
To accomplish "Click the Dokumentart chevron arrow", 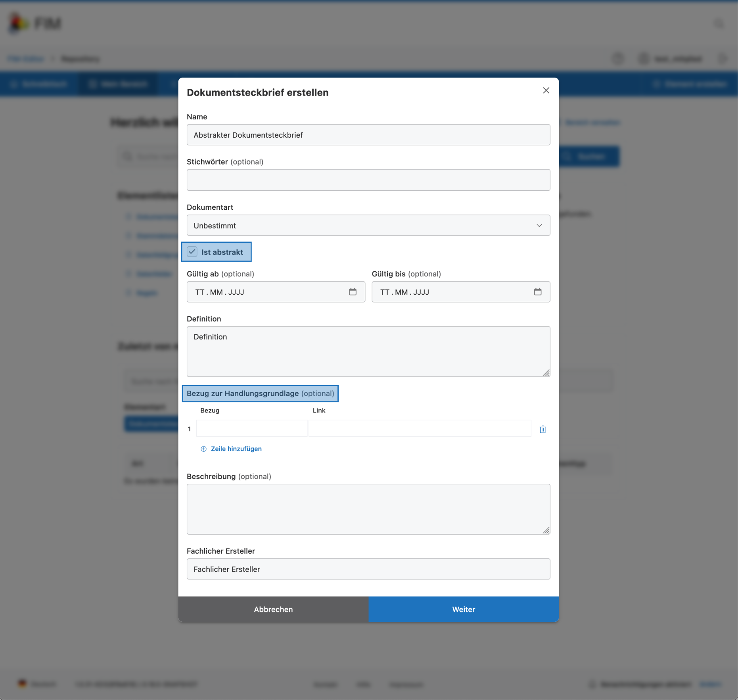I will (539, 225).
